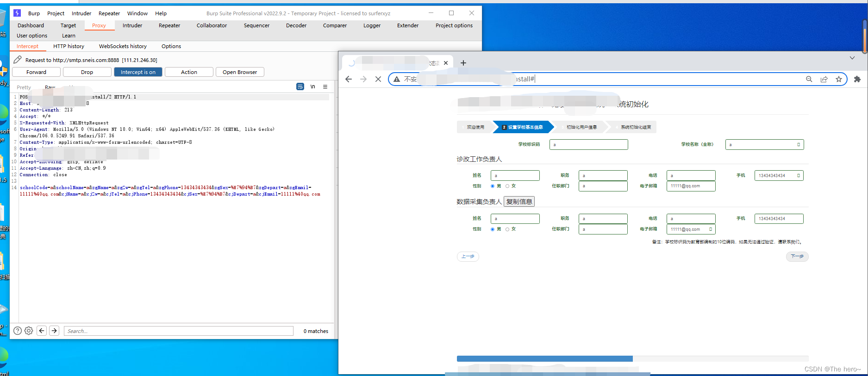
Task: Toggle the \n non-printable characters icon
Action: click(x=313, y=86)
